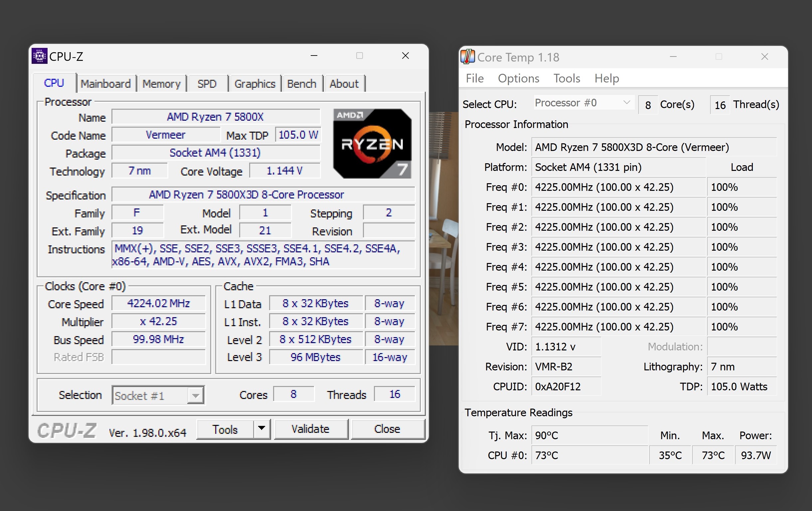Click the Lithography value '7 nm'
Screen dimensions: 812x511
point(741,366)
